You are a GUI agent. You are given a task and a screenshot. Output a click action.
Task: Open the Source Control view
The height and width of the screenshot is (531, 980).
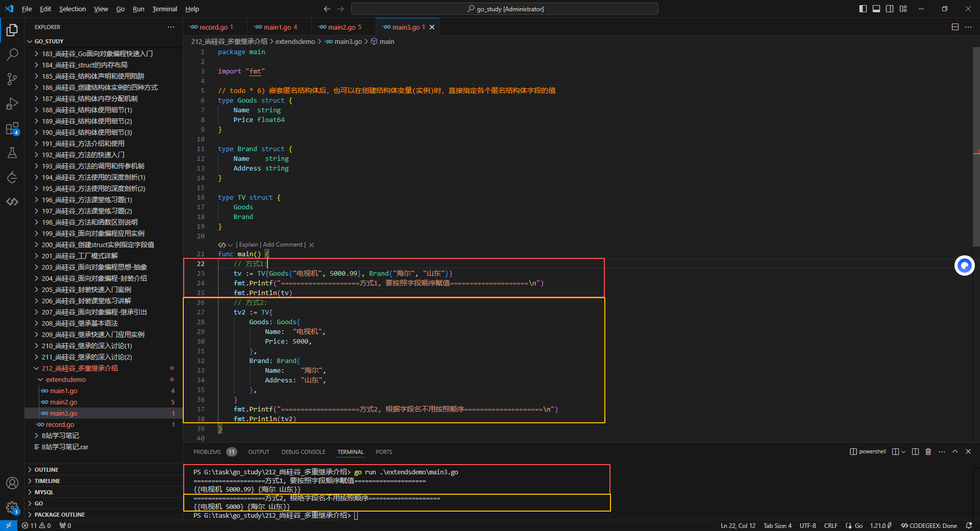[12, 79]
